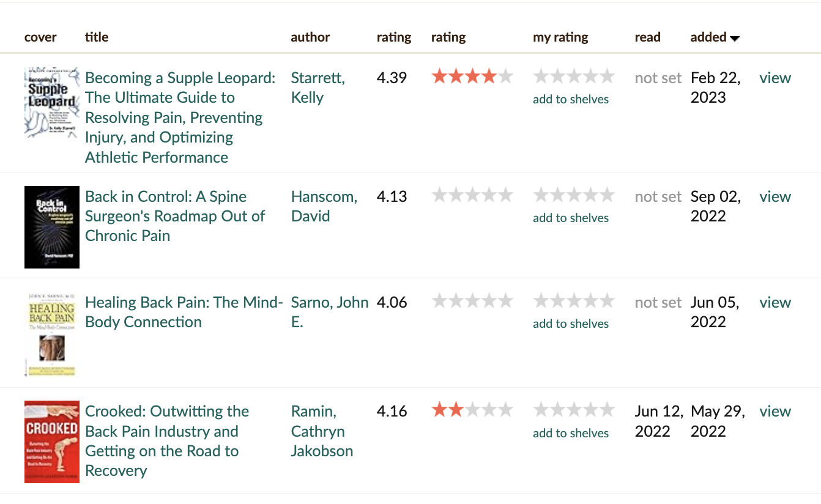Give Healing Back Pain five stars in my rating
This screenshot has height=504, width=821.
pos(607,302)
